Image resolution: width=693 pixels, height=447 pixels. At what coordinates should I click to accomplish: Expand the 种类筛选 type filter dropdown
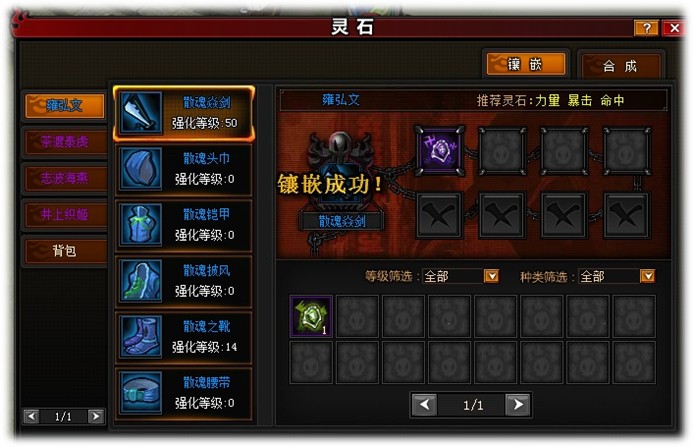coord(647,276)
